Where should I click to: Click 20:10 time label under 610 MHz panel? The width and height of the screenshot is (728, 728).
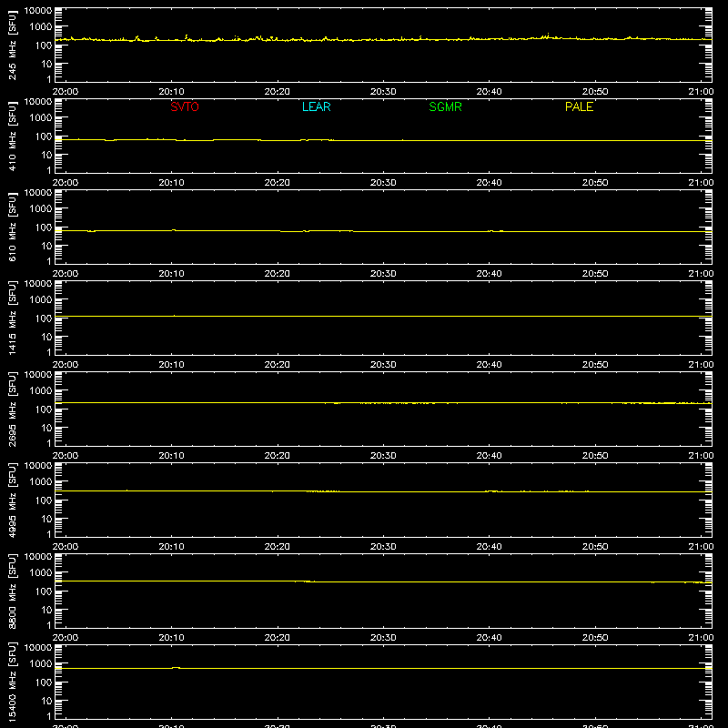pyautogui.click(x=171, y=274)
